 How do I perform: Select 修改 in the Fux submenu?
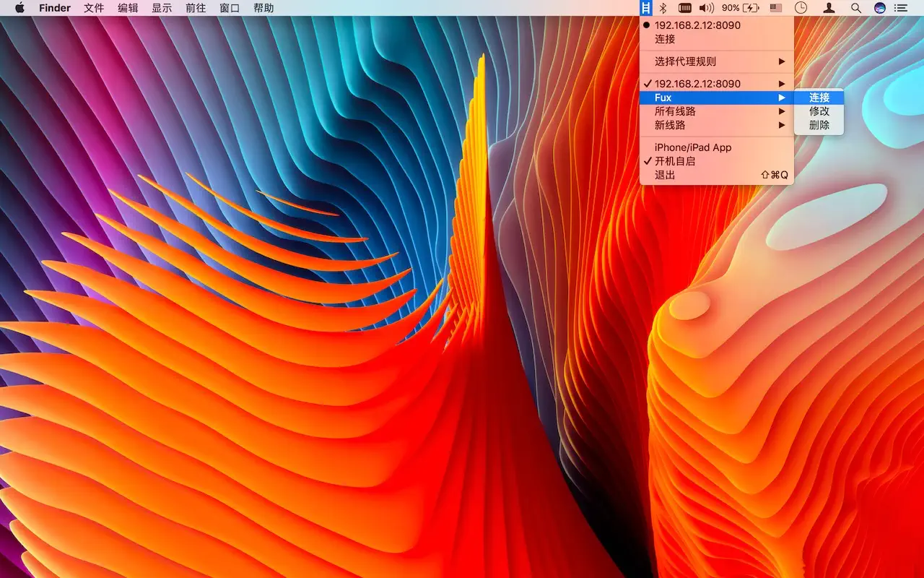(819, 111)
